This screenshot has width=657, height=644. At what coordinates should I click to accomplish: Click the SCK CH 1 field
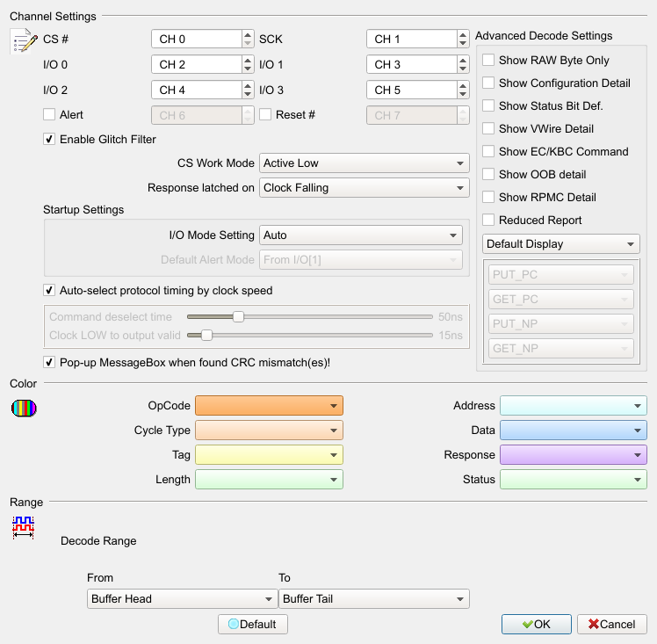[x=412, y=39]
